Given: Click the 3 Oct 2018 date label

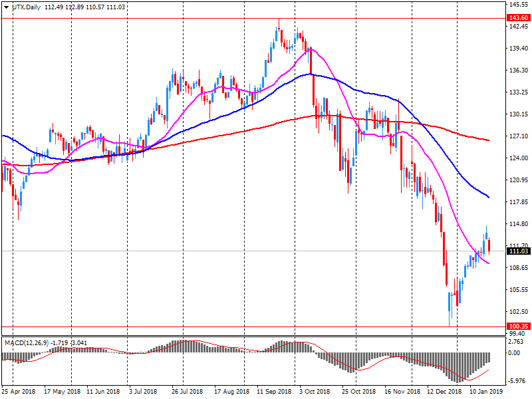Looking at the screenshot, I should pos(315,392).
